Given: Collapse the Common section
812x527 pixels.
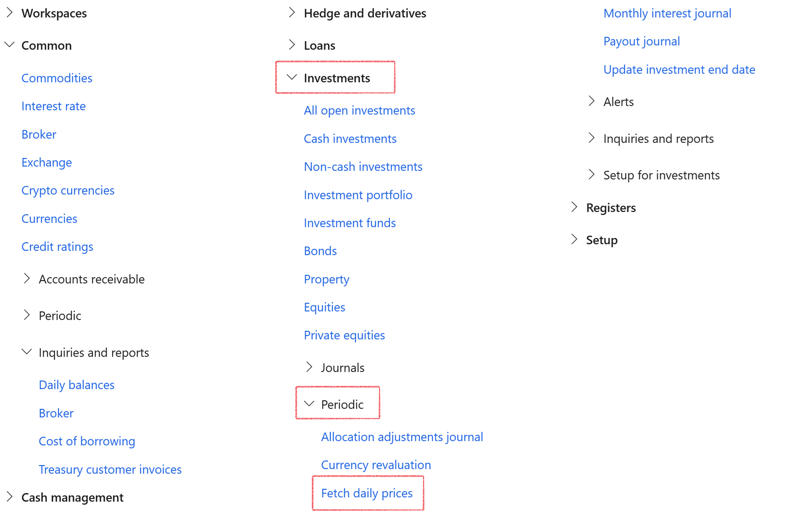Looking at the screenshot, I should [x=10, y=45].
